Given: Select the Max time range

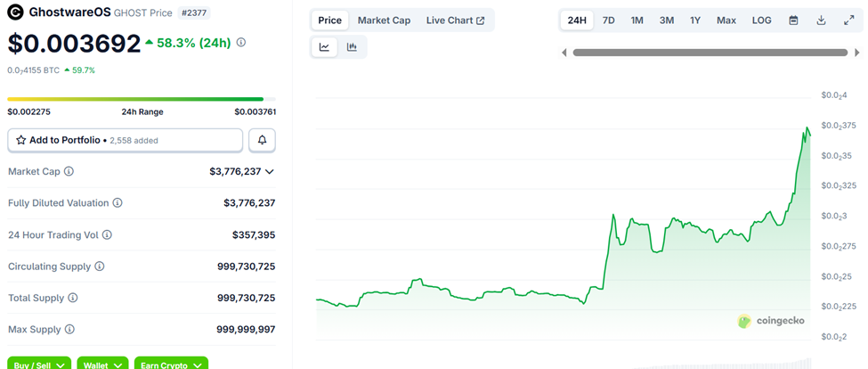Looking at the screenshot, I should [x=726, y=20].
